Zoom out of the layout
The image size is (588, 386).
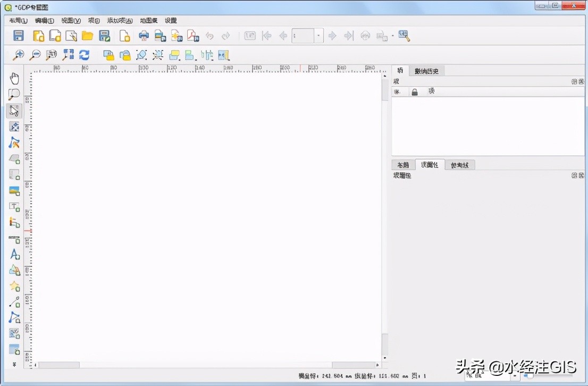click(x=35, y=55)
